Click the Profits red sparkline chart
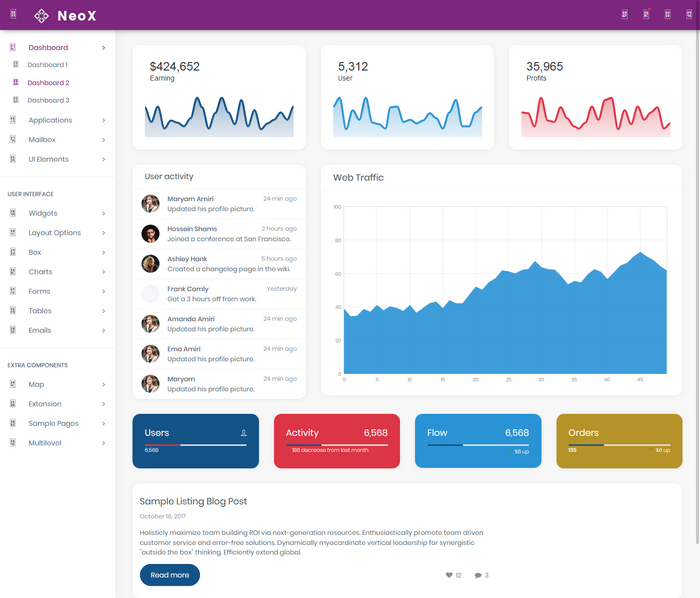700x598 pixels. tap(596, 116)
